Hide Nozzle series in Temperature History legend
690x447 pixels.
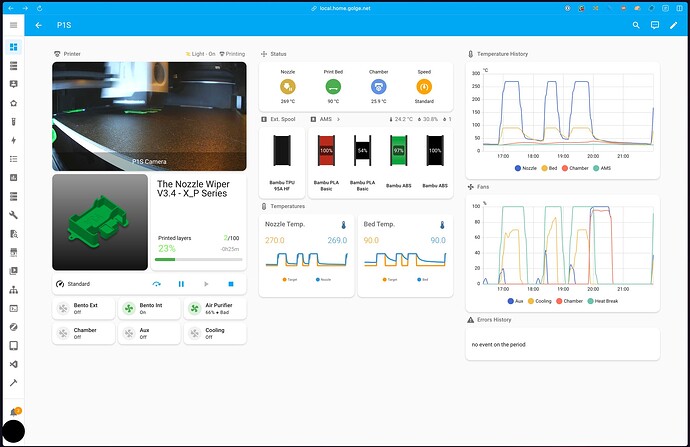pos(526,168)
